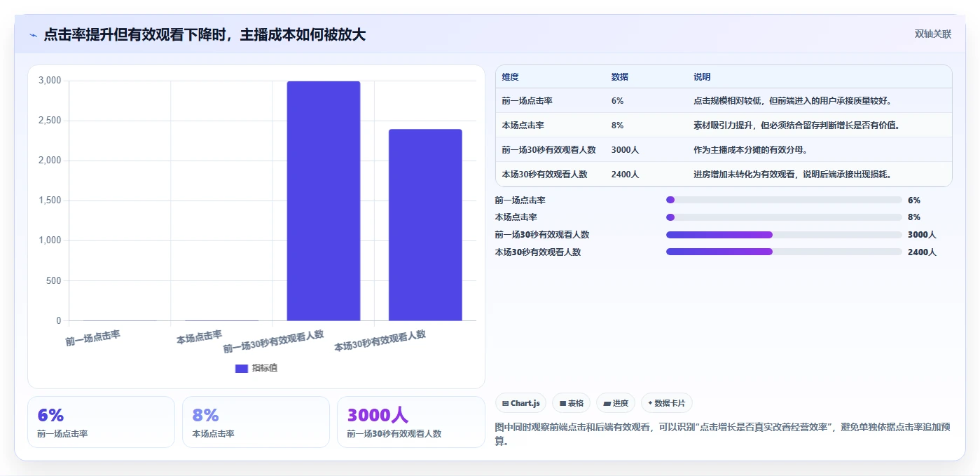Click the description starting 素材吸引力提升
Viewport: 980px width, 476px height.
pyautogui.click(x=796, y=125)
